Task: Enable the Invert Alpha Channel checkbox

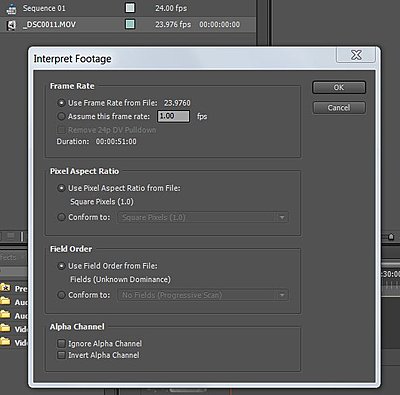Action: [61, 355]
